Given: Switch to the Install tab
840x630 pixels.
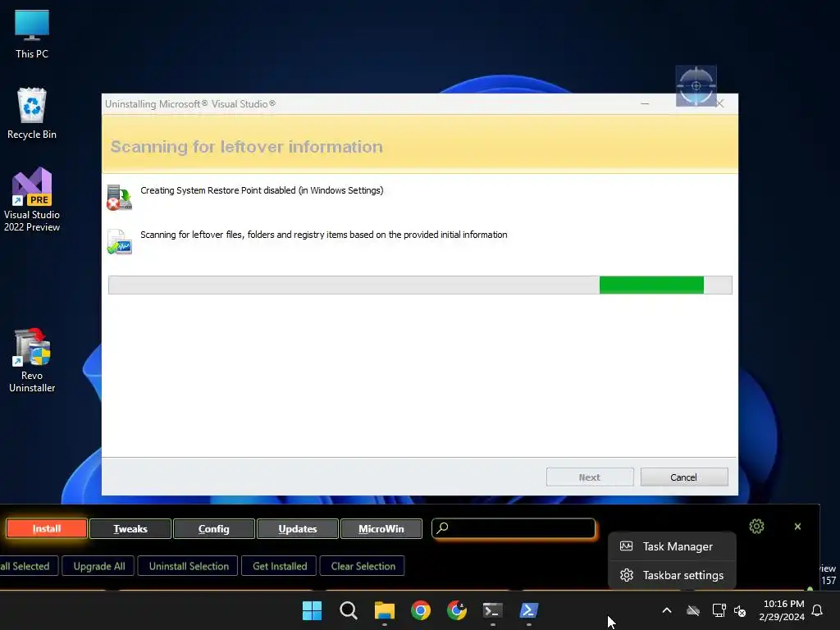Looking at the screenshot, I should (47, 529).
